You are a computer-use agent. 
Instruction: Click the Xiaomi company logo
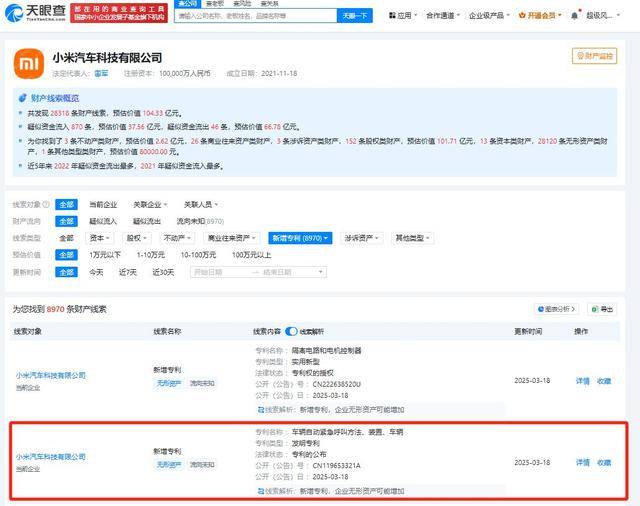click(x=29, y=64)
